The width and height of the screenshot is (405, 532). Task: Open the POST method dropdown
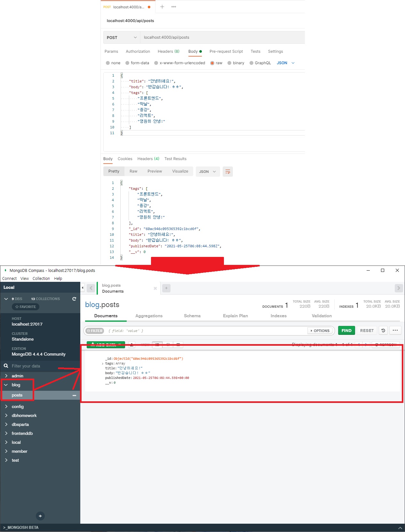point(122,37)
